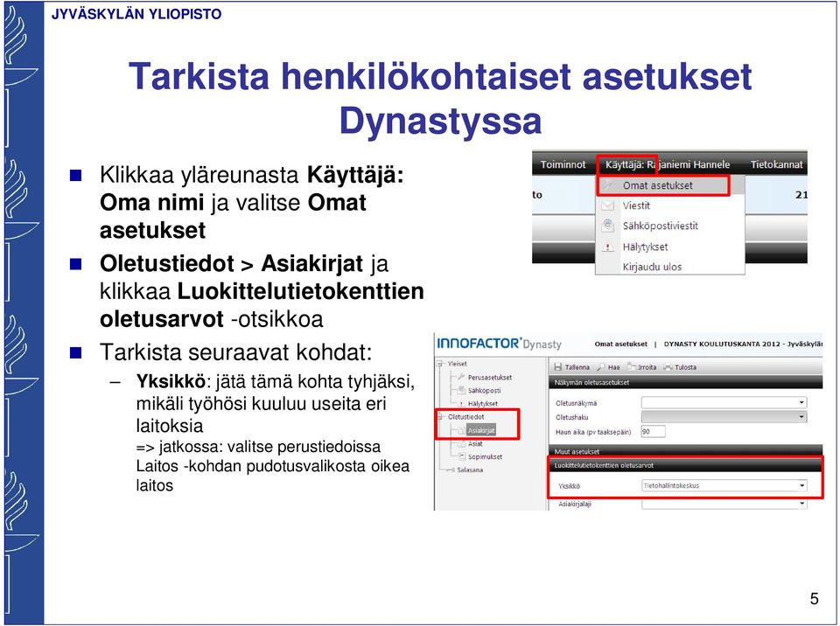Click the Tulosta toolbar button label
The image size is (840, 626).
[x=686, y=367]
